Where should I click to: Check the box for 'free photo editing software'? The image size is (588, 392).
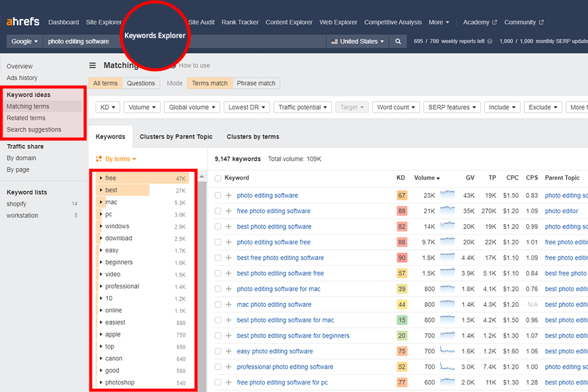pos(218,211)
